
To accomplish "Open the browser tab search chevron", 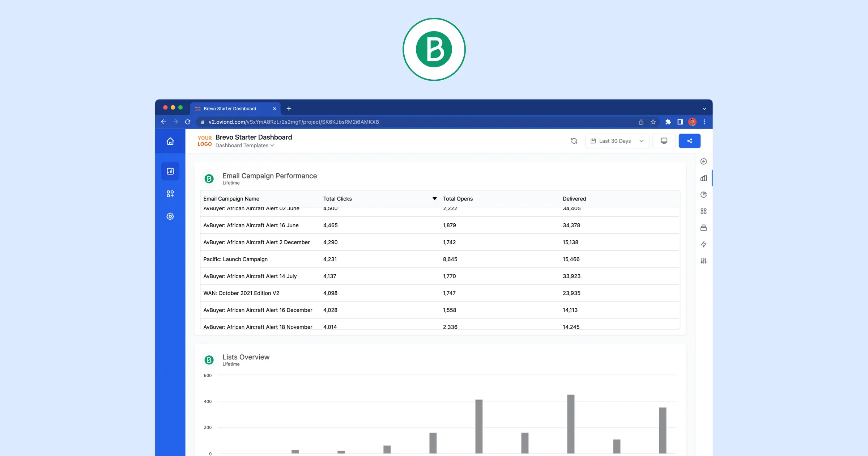I will [x=704, y=109].
